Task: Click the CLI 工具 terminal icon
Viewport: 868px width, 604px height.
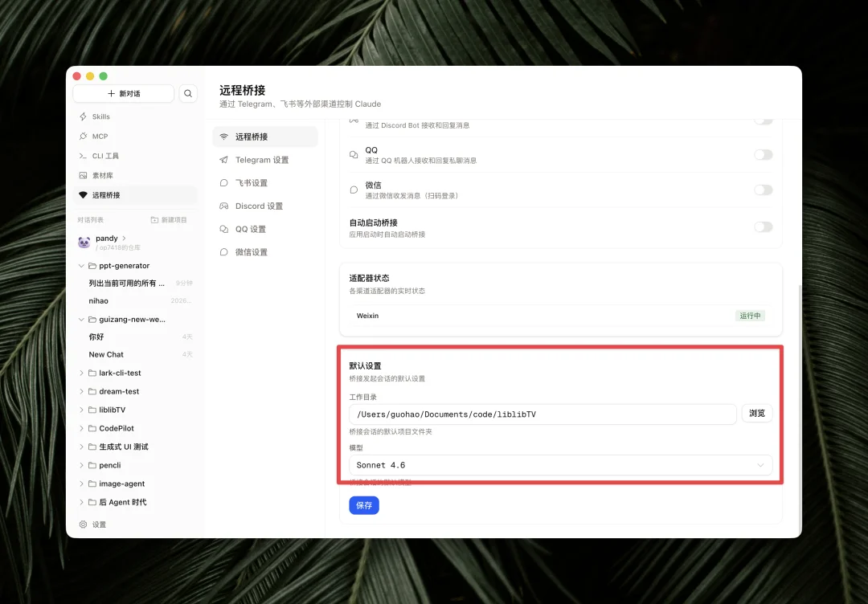Action: coord(83,155)
